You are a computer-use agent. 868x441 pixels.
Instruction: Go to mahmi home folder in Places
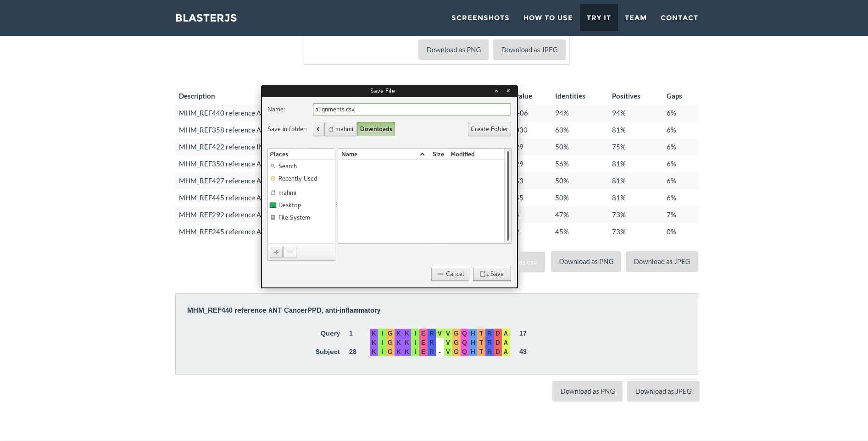pyautogui.click(x=287, y=193)
